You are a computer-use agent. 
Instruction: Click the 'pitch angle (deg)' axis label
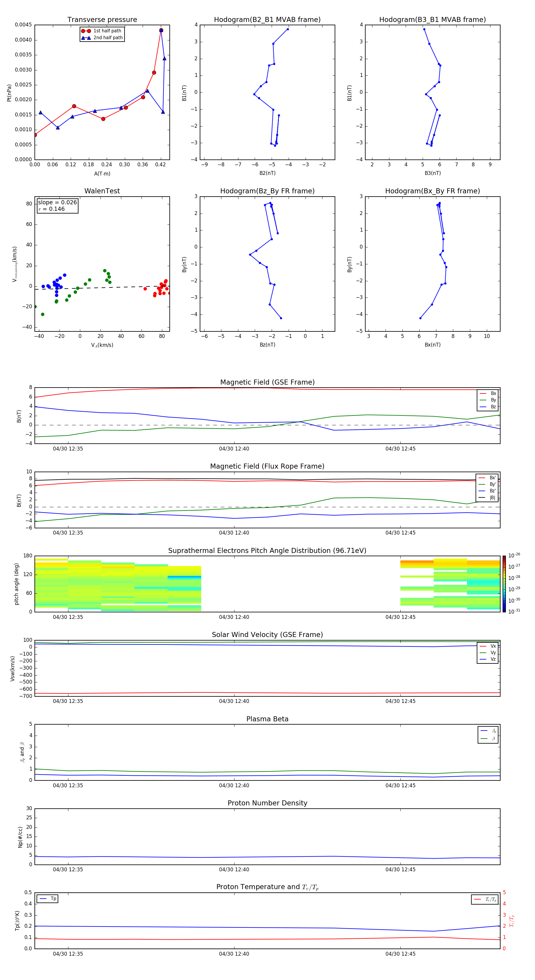(16, 584)
